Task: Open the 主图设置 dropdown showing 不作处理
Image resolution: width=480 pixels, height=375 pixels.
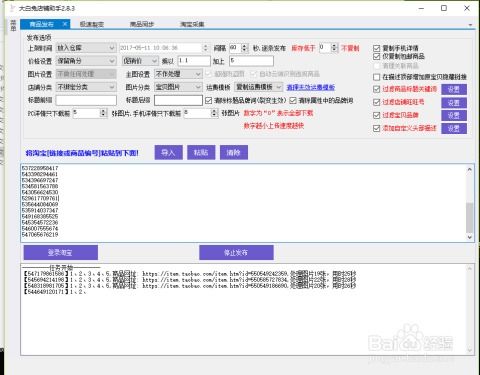Action: point(178,74)
